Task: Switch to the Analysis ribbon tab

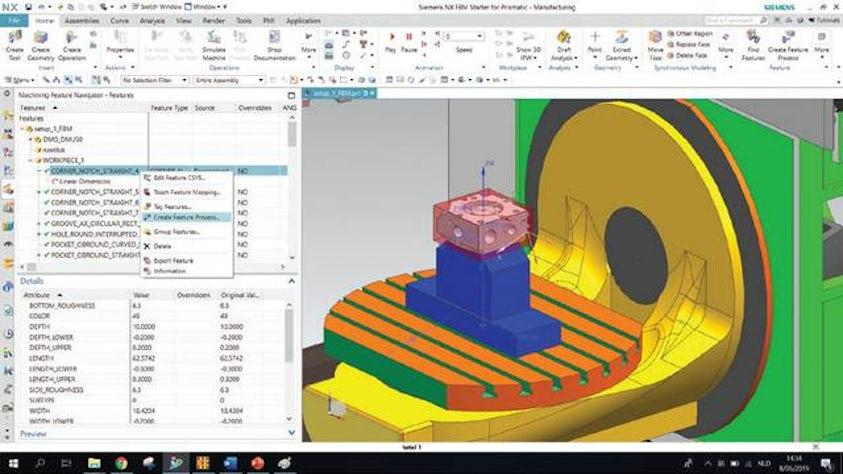Action: click(x=152, y=20)
